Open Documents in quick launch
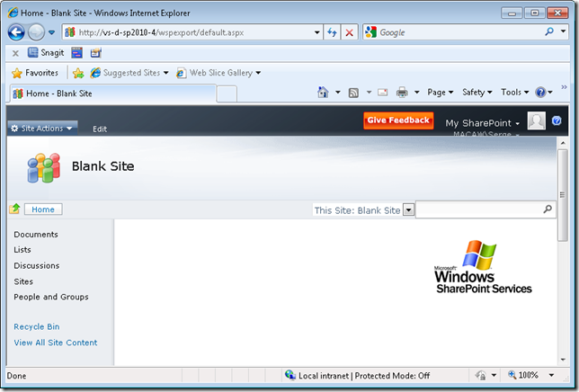 tap(36, 235)
